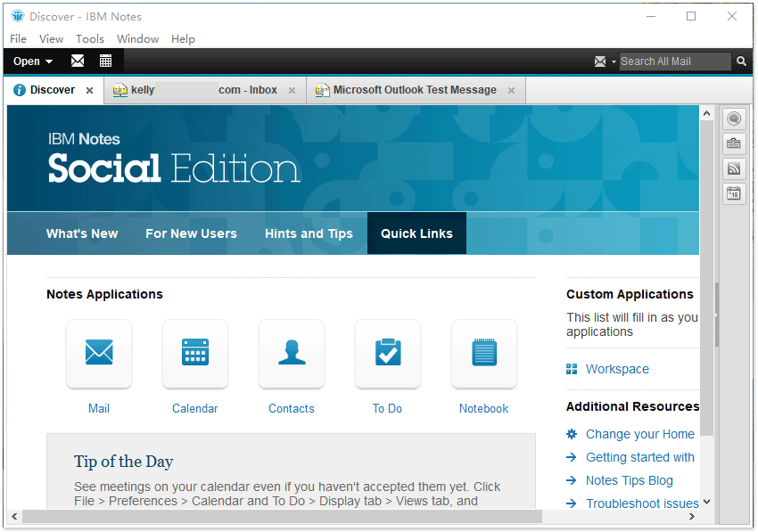The width and height of the screenshot is (758, 532).
Task: Click the Calendar application tile icon
Action: click(195, 353)
